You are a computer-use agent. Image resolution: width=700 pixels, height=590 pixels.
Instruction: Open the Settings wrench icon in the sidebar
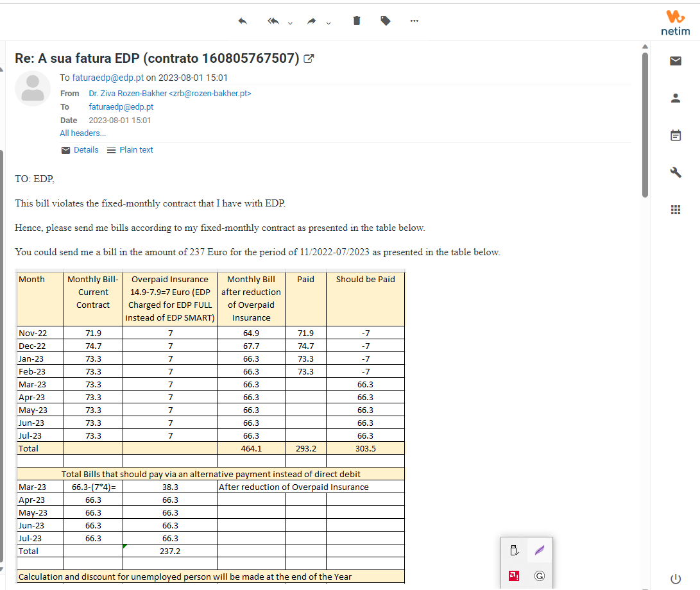[676, 173]
